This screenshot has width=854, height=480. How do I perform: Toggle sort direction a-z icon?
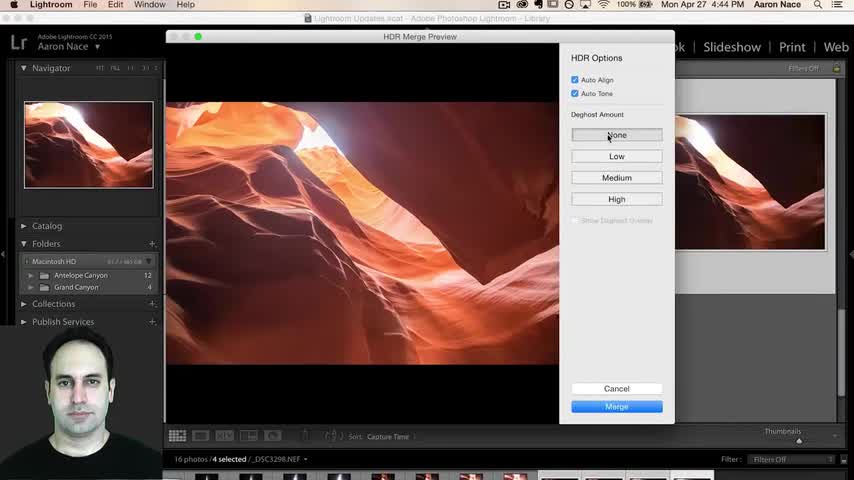[x=333, y=436]
